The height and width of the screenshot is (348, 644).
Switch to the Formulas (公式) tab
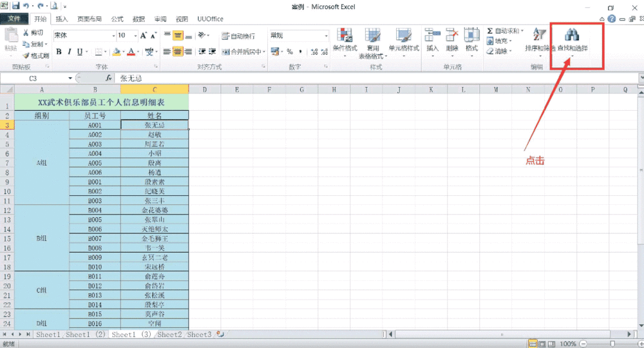pos(117,19)
